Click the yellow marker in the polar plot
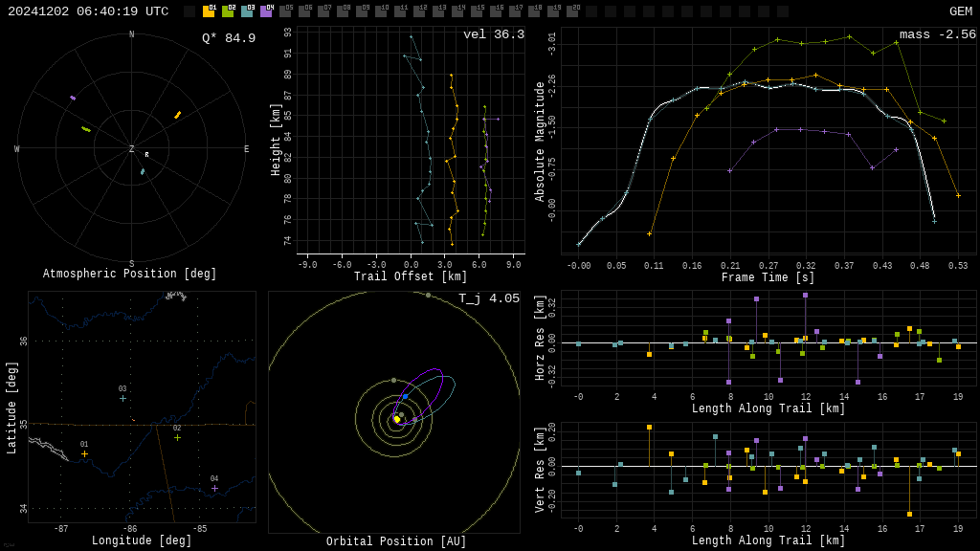Image resolution: width=980 pixels, height=551 pixels. click(177, 115)
